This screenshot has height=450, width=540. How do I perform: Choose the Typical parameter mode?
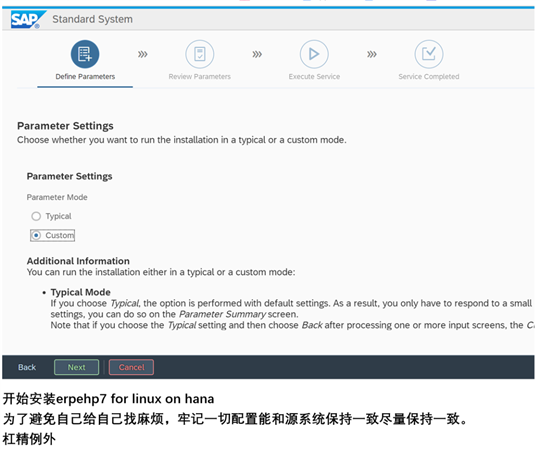36,216
